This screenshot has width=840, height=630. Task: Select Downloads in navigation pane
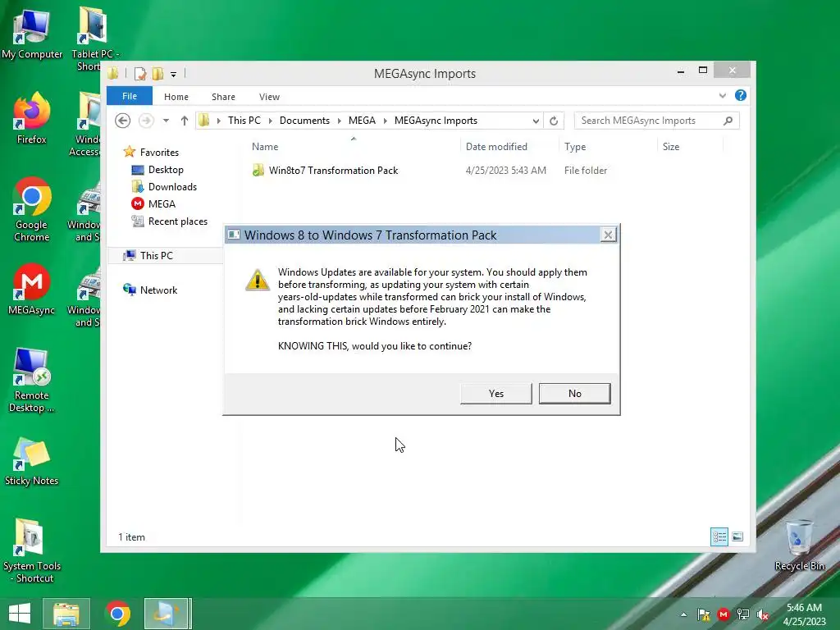(x=172, y=187)
